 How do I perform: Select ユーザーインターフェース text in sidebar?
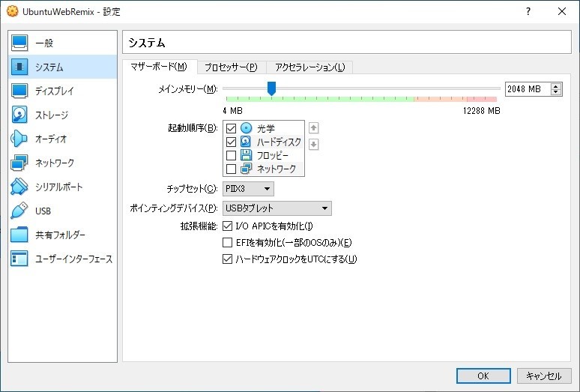click(x=73, y=259)
